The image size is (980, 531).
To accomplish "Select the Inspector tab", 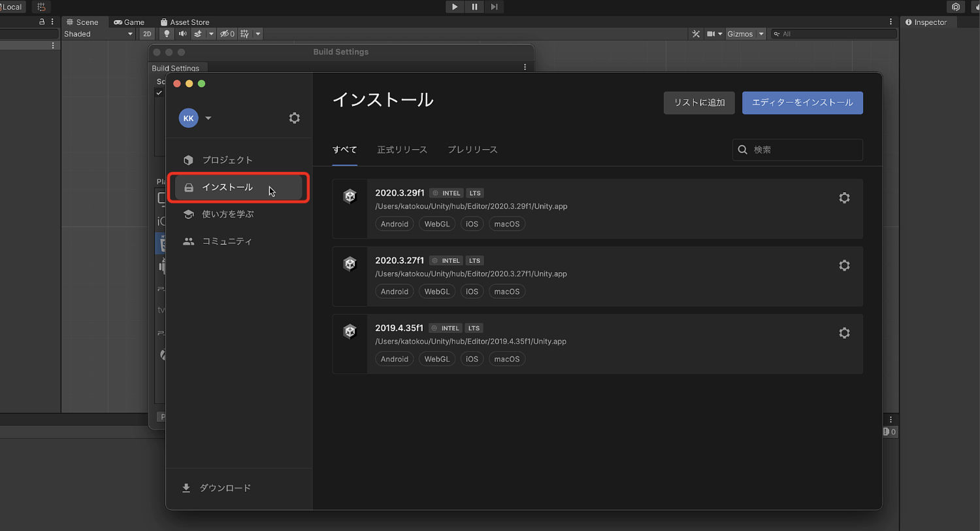I will click(926, 22).
